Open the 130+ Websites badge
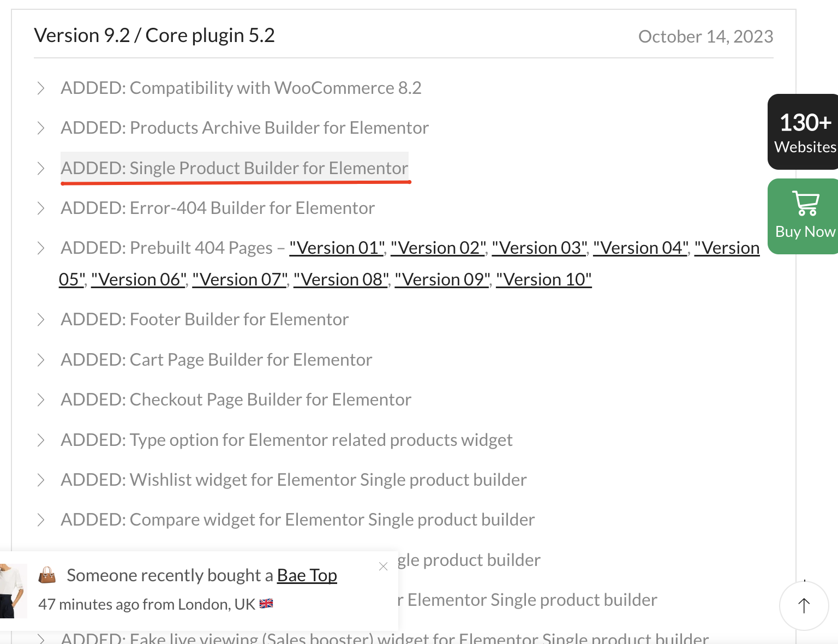 click(x=803, y=132)
